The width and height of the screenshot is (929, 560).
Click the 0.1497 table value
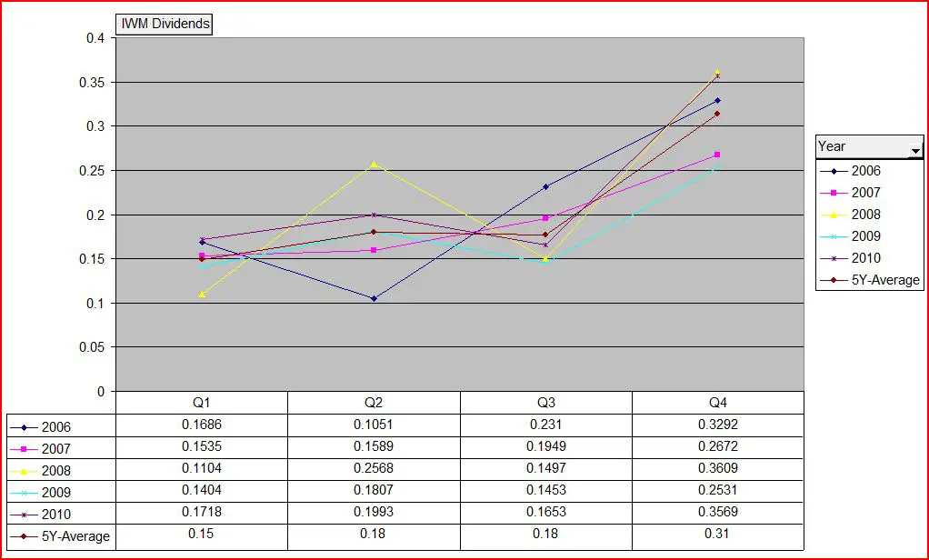pyautogui.click(x=545, y=468)
